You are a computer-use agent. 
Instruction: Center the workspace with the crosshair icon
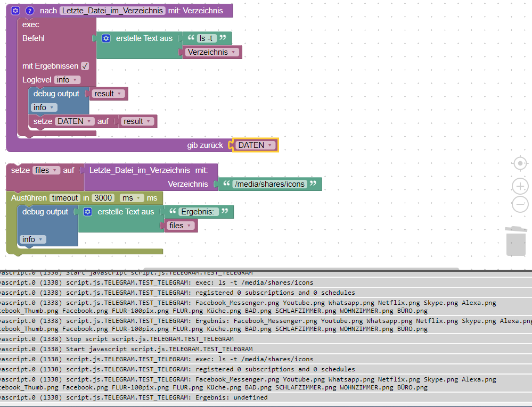coord(520,164)
